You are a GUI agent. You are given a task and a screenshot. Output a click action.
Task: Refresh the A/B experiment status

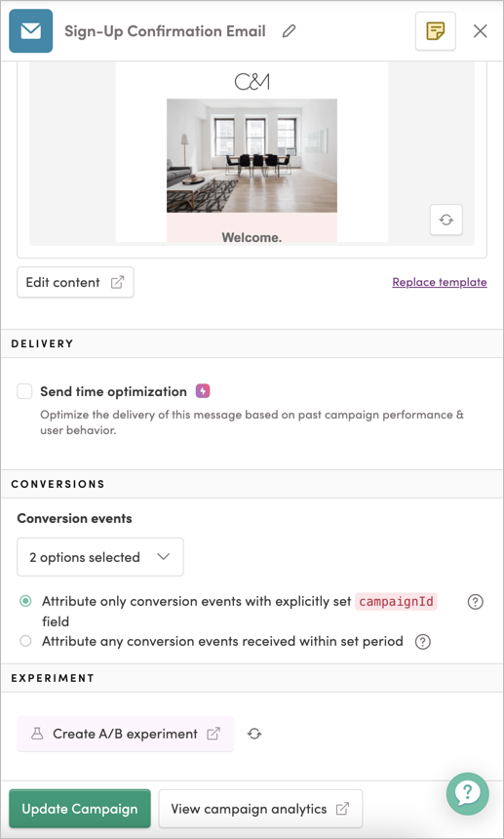[254, 734]
